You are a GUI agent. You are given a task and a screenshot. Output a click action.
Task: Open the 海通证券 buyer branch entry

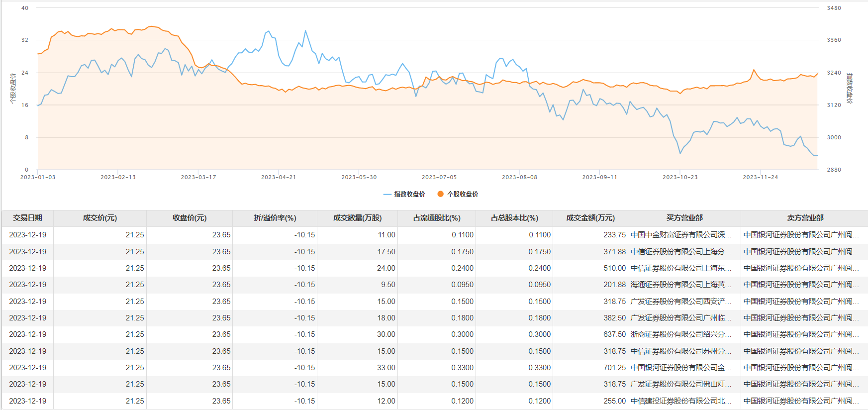[680, 285]
